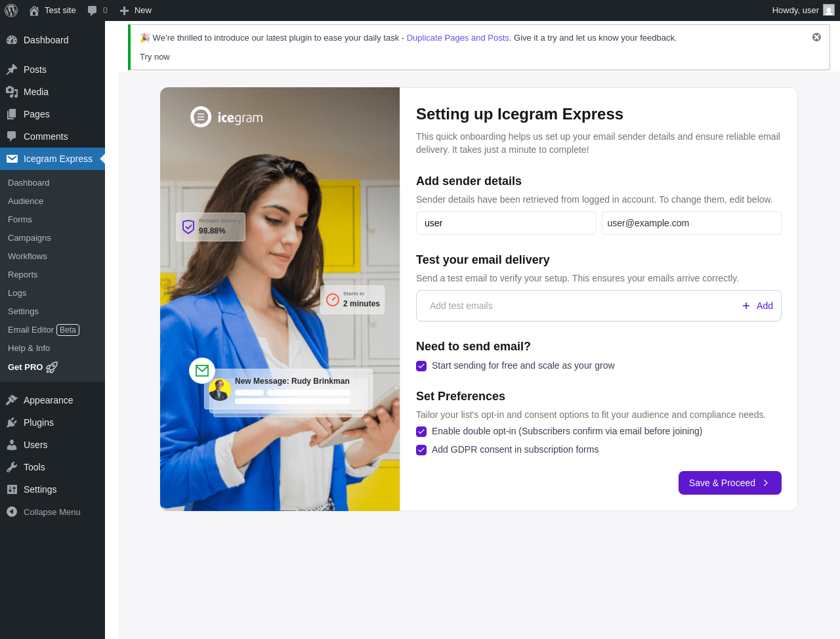This screenshot has width=840, height=639.
Task: Click the Icegram logo on the image
Action: (x=226, y=117)
